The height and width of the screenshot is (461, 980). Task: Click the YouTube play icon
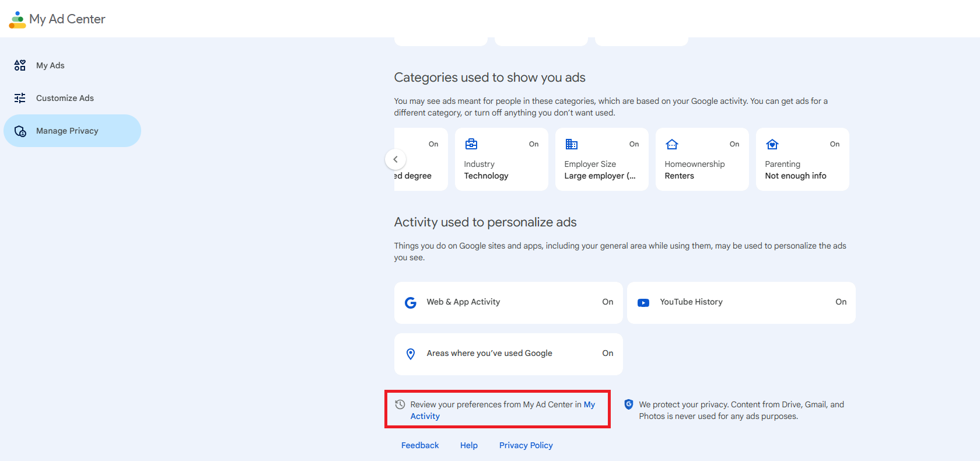coord(643,303)
